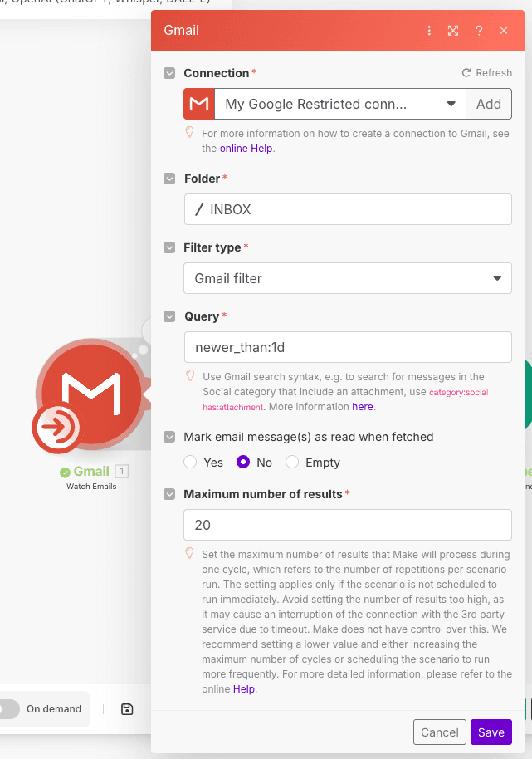
Task: Save the Gmail module settings
Action: pos(491,732)
